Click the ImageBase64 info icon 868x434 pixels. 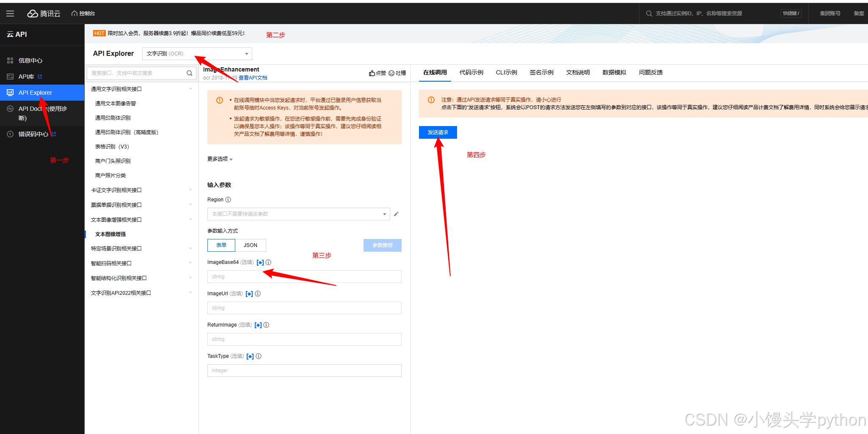(268, 262)
